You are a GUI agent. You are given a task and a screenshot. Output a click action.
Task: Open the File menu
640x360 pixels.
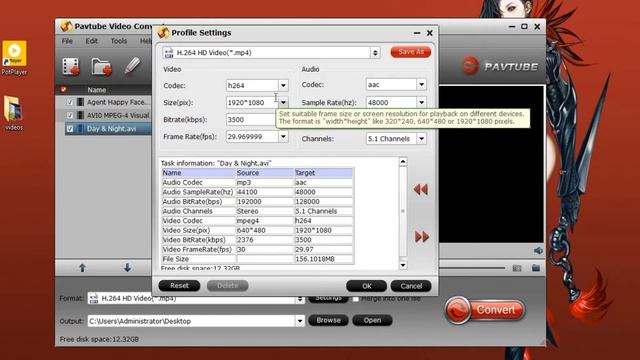click(x=67, y=41)
